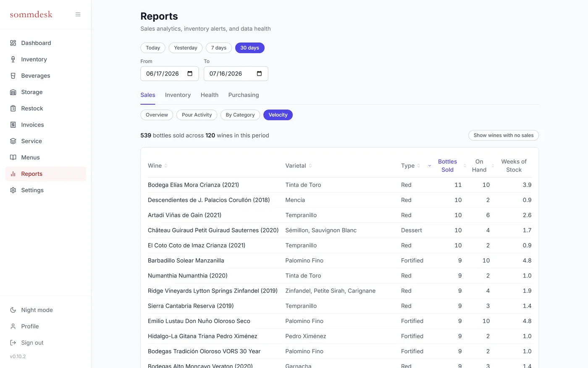Click Numanthia Numanthia (2020) row

[339, 276]
